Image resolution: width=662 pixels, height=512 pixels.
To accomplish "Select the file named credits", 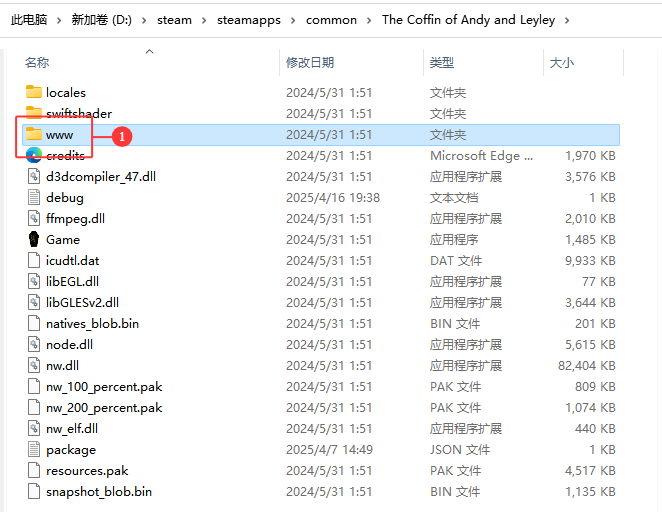I will pos(65,155).
